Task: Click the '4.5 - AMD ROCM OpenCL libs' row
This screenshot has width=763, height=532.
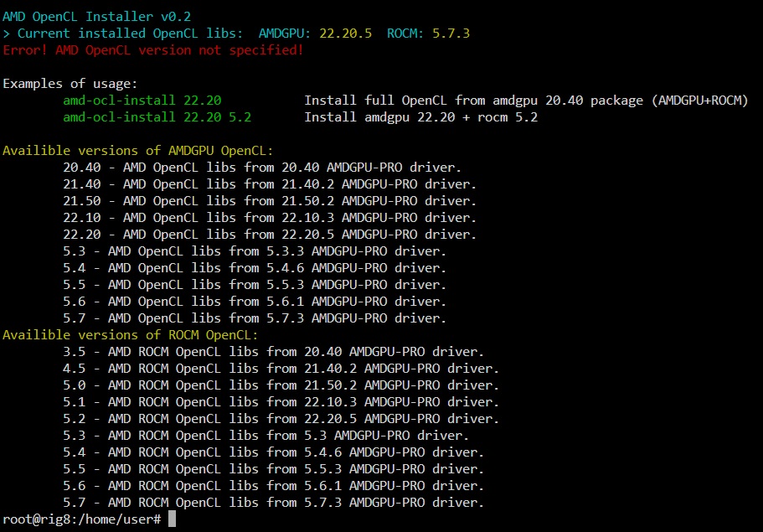Action: tap(281, 368)
